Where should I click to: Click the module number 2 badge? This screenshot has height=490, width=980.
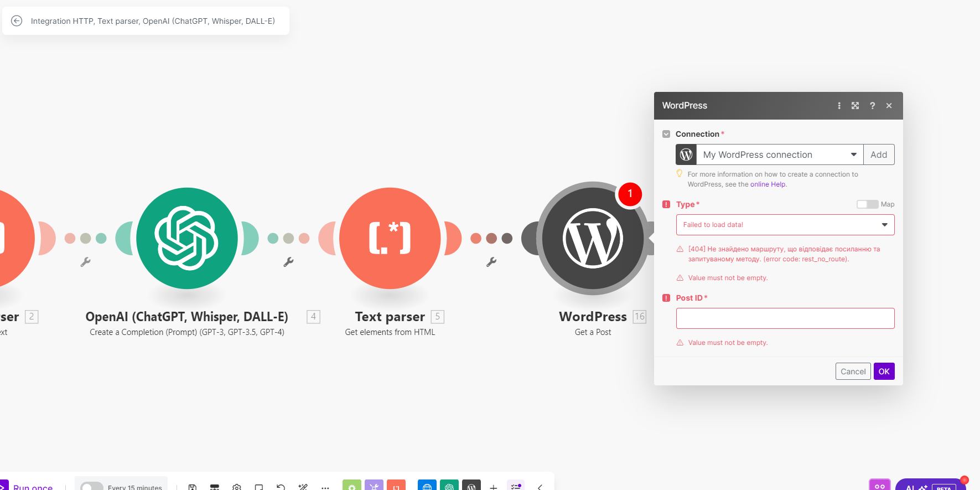coord(32,317)
